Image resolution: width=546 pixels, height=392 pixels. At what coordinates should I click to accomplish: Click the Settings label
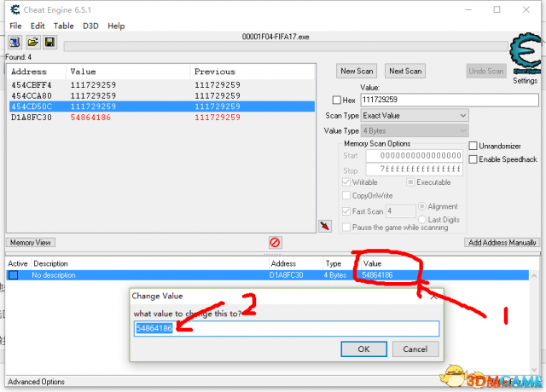(x=526, y=81)
